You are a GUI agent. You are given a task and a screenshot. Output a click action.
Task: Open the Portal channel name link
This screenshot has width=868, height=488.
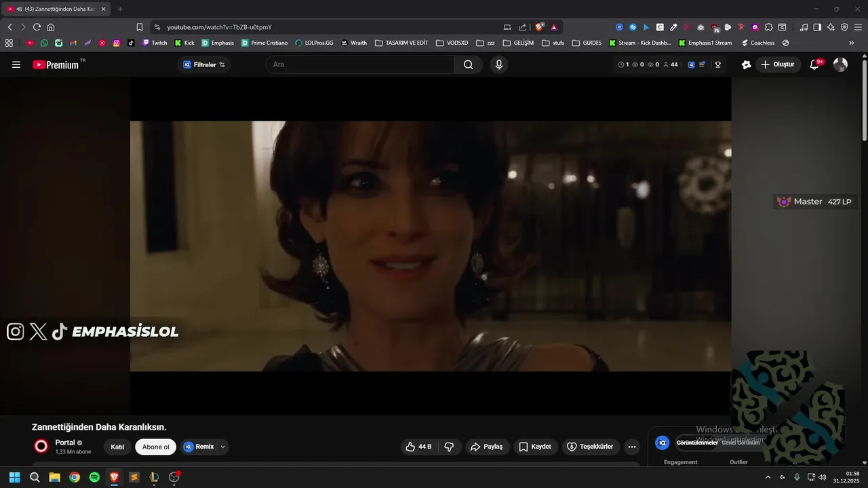tap(65, 443)
